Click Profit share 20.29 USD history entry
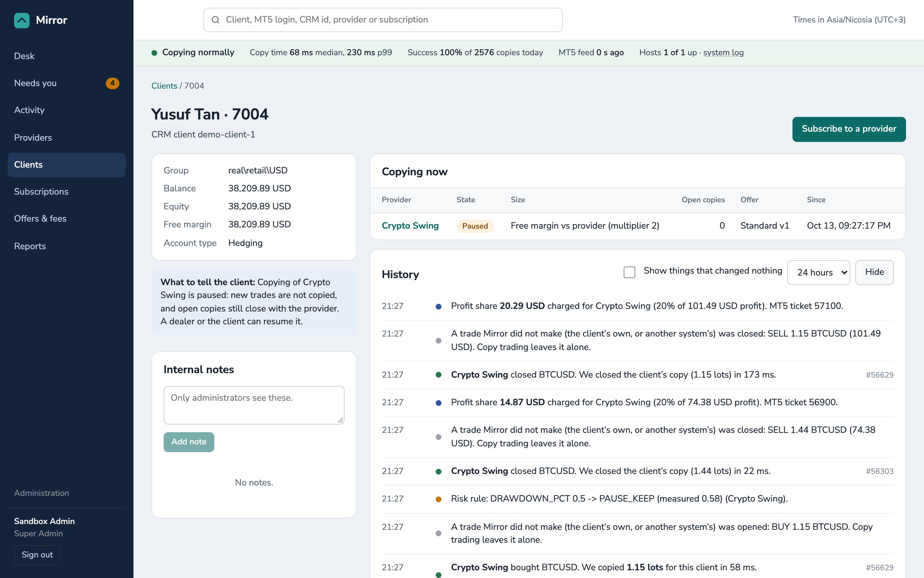The image size is (924, 578). (637, 306)
